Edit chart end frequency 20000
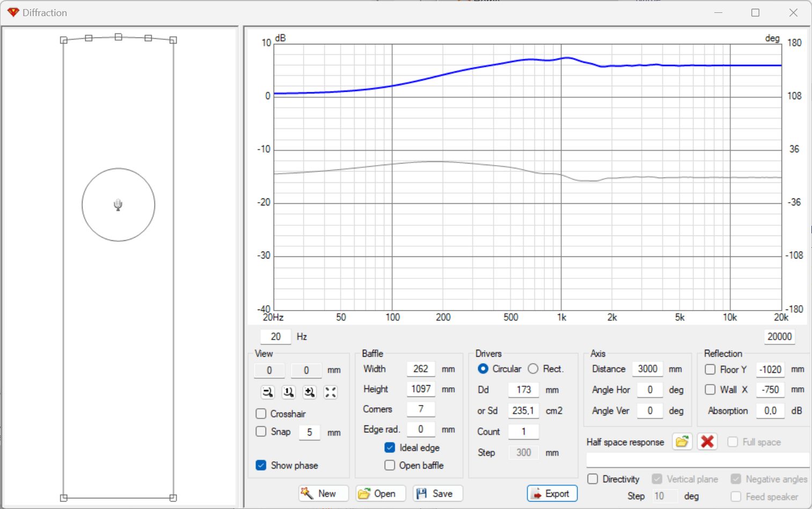Screen dimensions: 812x509 click(x=780, y=337)
